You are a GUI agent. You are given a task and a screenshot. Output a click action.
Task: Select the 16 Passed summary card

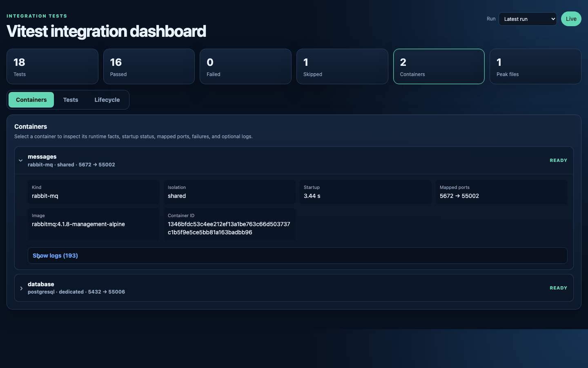pyautogui.click(x=149, y=66)
